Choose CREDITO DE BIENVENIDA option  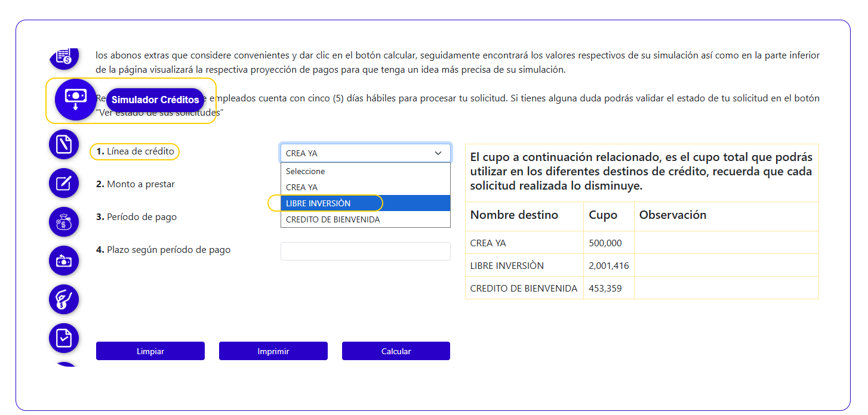click(365, 219)
